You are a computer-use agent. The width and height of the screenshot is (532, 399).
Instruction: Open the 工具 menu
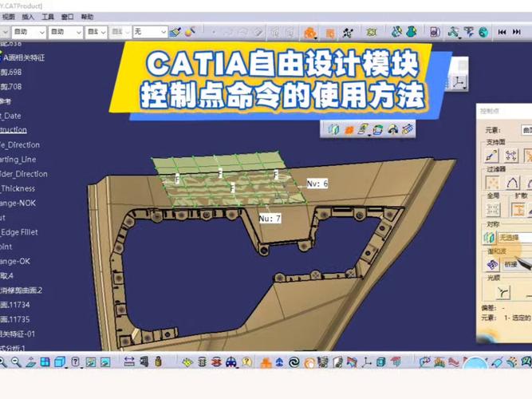[48, 17]
